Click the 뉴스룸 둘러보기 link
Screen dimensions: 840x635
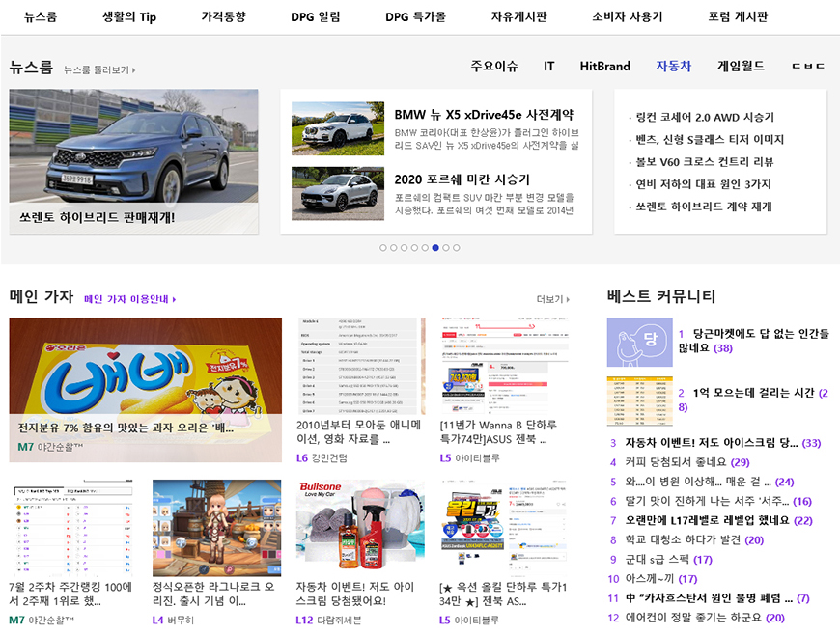point(99,70)
